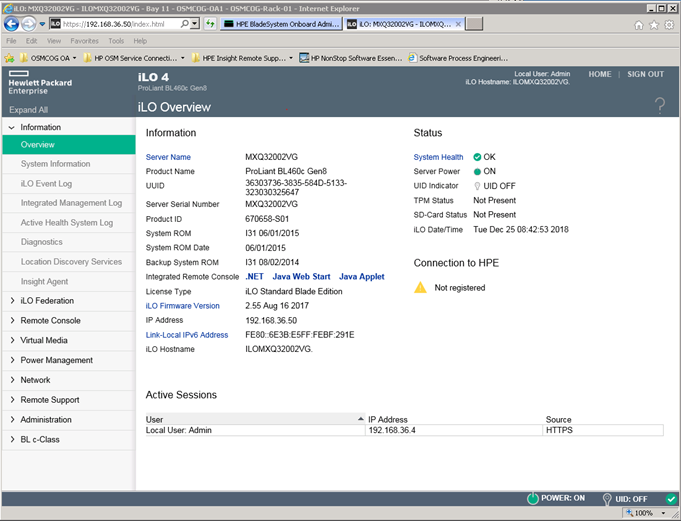Click the Server Name link

(168, 157)
